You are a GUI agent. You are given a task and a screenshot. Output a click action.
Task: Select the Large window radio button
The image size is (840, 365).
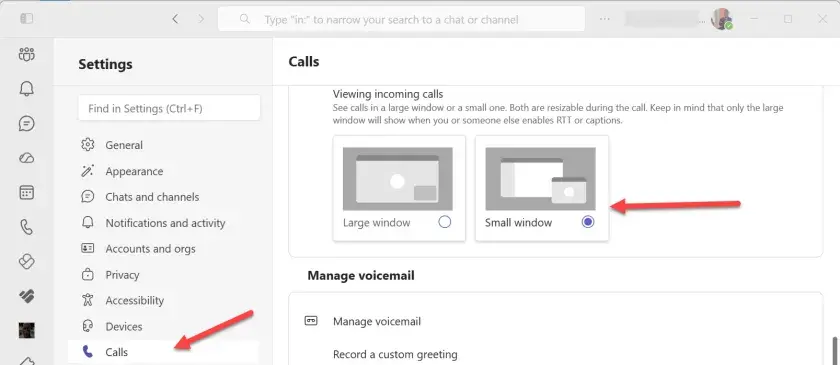[x=445, y=222]
